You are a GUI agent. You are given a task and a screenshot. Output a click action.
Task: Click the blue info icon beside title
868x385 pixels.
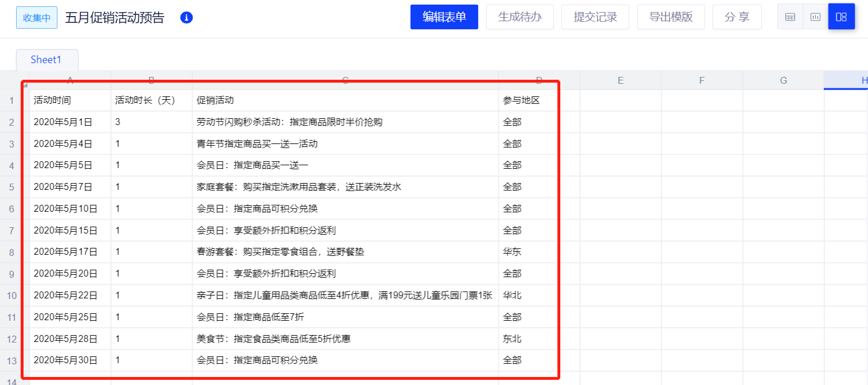coord(186,17)
